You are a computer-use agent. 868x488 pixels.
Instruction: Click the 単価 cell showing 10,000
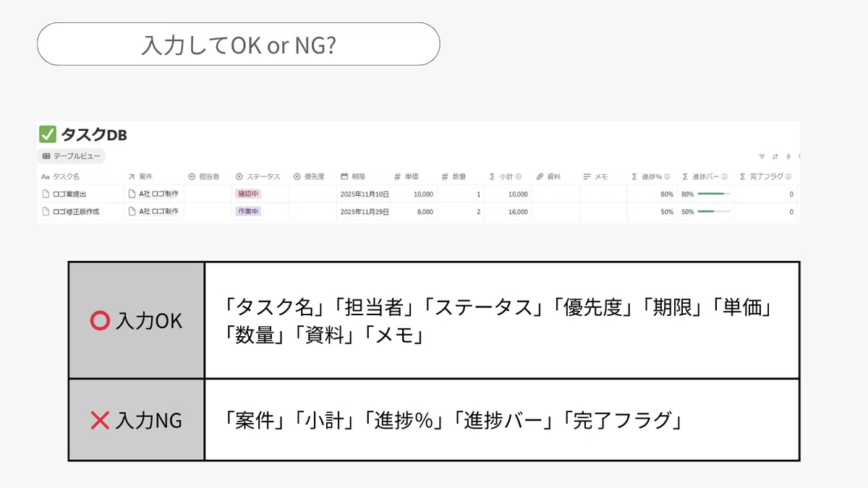click(x=423, y=194)
